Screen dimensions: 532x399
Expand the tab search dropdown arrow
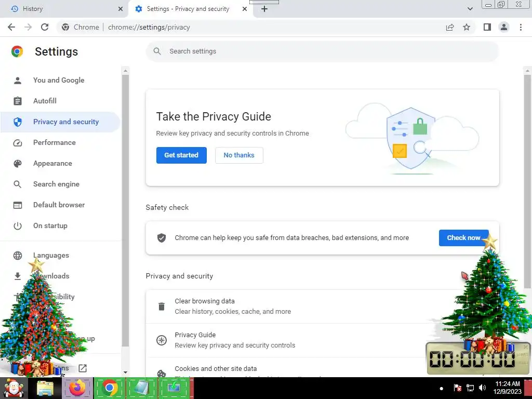(470, 9)
